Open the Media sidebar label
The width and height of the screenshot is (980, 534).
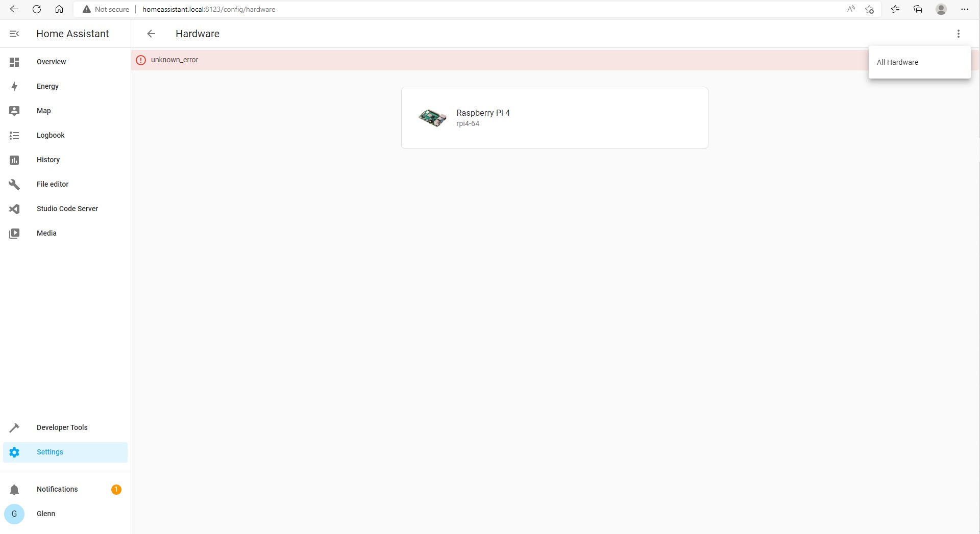coord(46,233)
